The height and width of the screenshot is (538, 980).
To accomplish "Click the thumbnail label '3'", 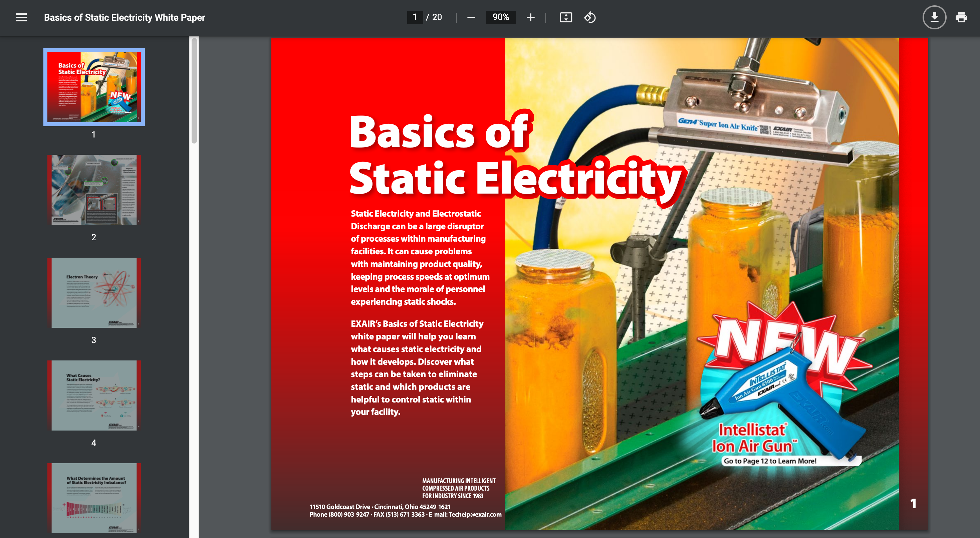I will pyautogui.click(x=93, y=340).
